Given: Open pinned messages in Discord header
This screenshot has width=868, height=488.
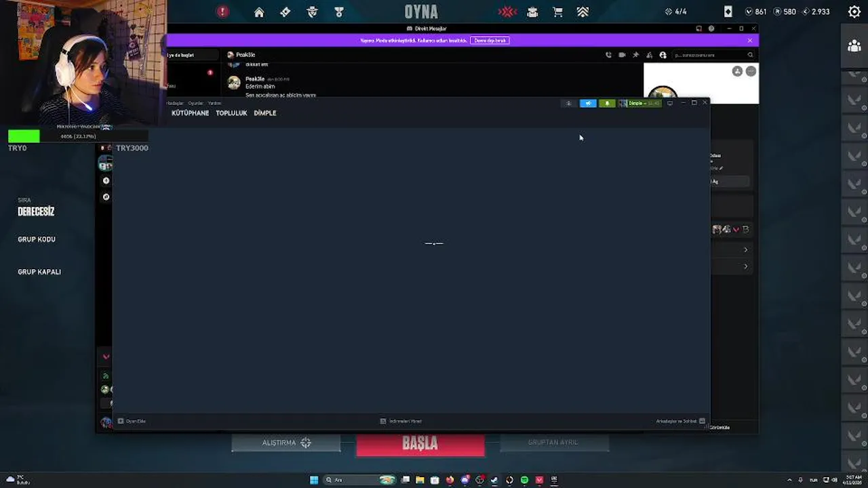Looking at the screenshot, I should click(635, 55).
